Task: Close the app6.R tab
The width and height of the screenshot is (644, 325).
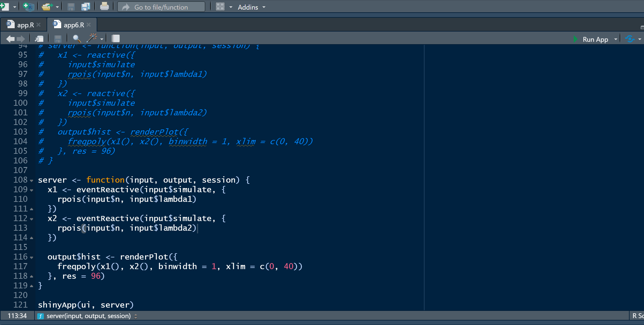Action: [89, 25]
